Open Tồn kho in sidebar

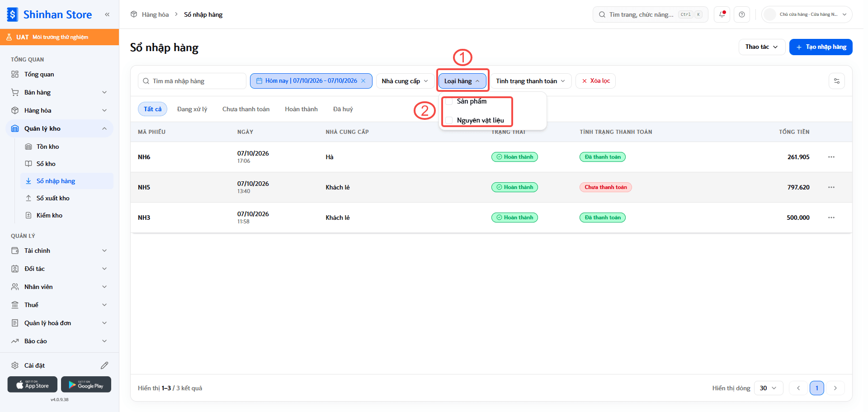click(67, 147)
